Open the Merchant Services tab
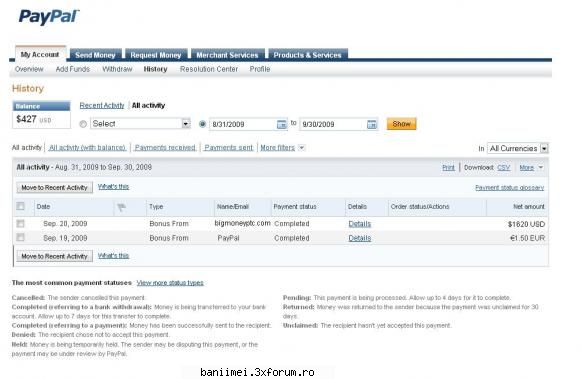Image resolution: width=582 pixels, height=379 pixels. click(x=227, y=55)
